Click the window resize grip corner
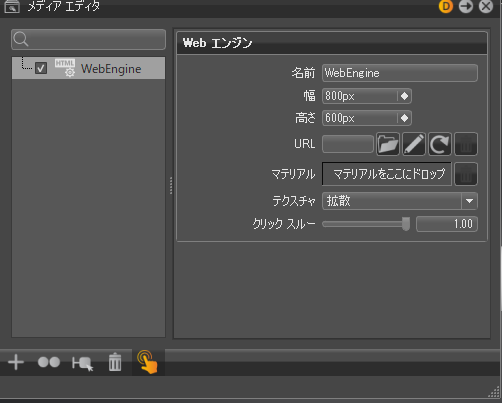The width and height of the screenshot is (502, 403). (494, 391)
